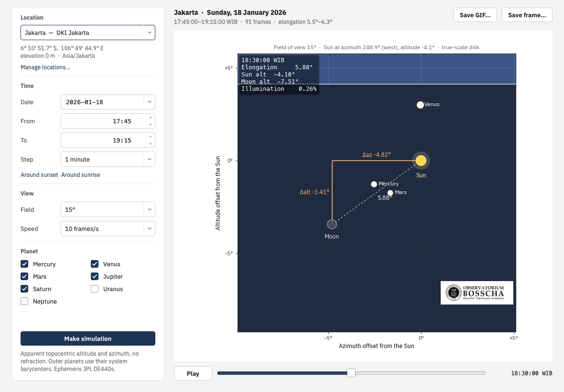The image size is (564, 392).
Task: Click the Save GIF... button
Action: tap(475, 15)
